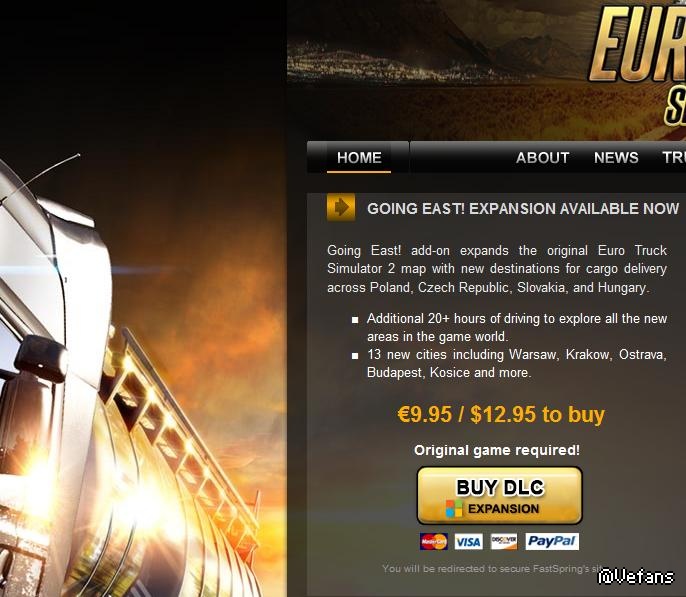Click the Original game required notice
The width and height of the screenshot is (686, 597).
(x=497, y=450)
